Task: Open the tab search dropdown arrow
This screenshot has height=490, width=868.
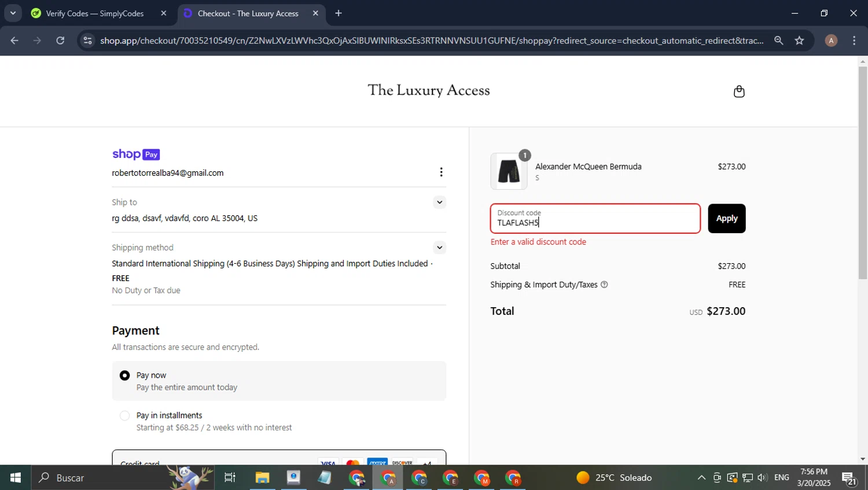Action: click(13, 13)
